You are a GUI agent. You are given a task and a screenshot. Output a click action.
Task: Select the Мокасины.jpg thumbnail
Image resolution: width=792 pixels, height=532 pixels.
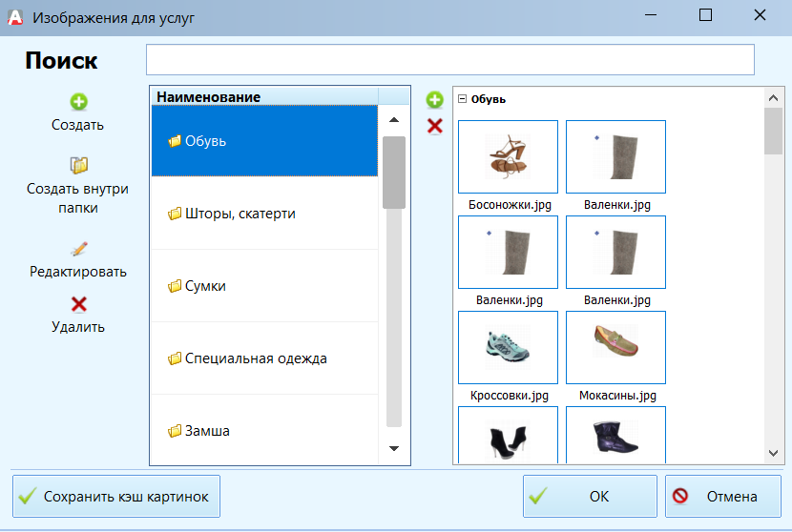[x=615, y=347]
